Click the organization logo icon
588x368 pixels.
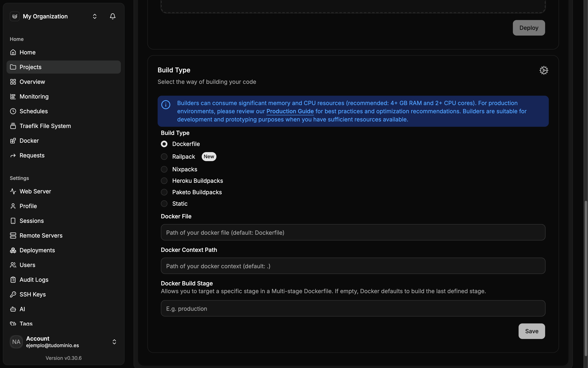point(14,16)
